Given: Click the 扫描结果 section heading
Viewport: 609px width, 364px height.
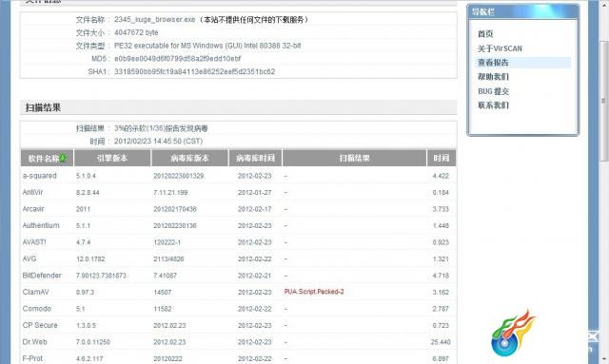Looking at the screenshot, I should 43,107.
